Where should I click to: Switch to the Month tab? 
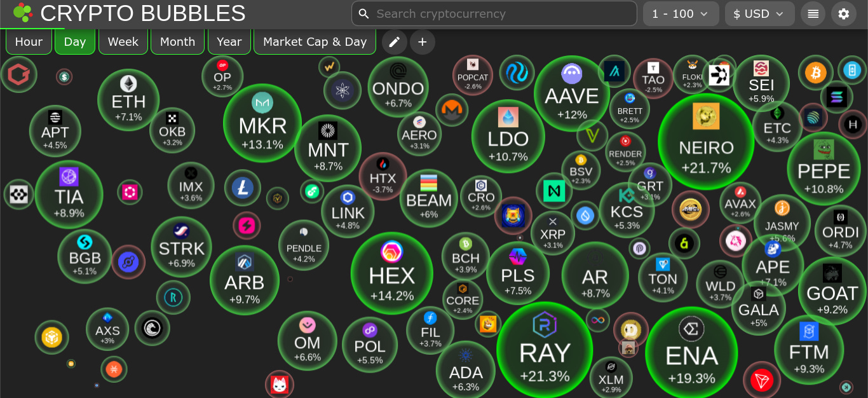[177, 42]
